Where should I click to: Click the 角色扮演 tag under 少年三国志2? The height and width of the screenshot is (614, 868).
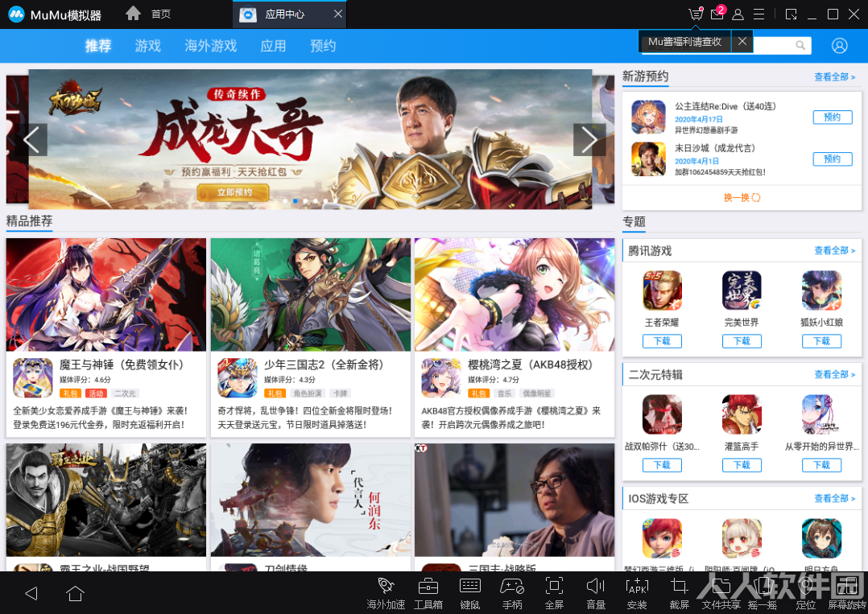pyautogui.click(x=308, y=394)
